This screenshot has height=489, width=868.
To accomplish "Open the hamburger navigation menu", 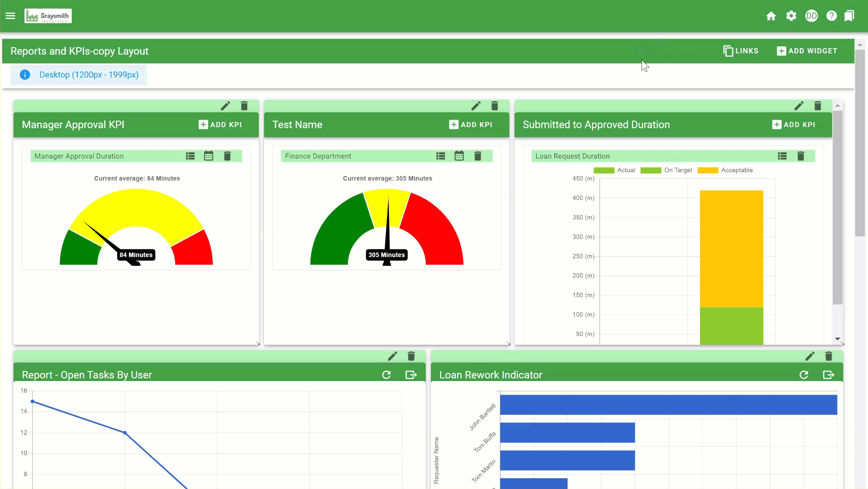I will [10, 16].
